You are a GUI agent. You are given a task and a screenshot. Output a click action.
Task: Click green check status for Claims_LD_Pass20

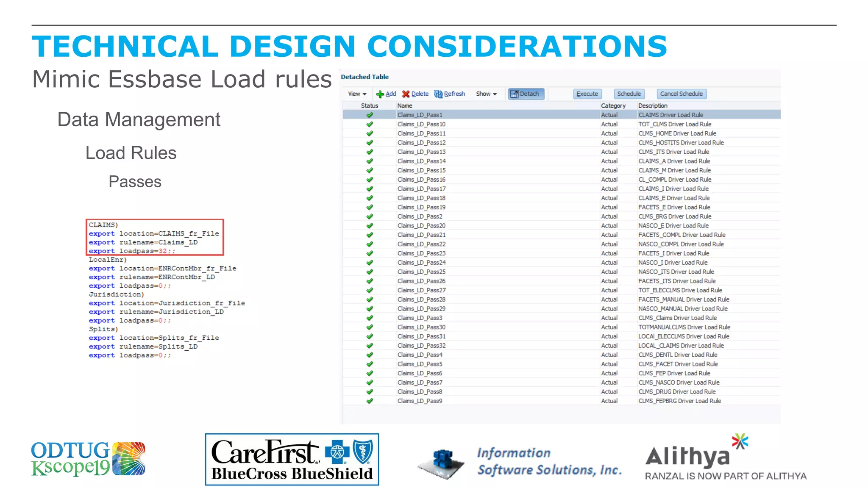370,226
